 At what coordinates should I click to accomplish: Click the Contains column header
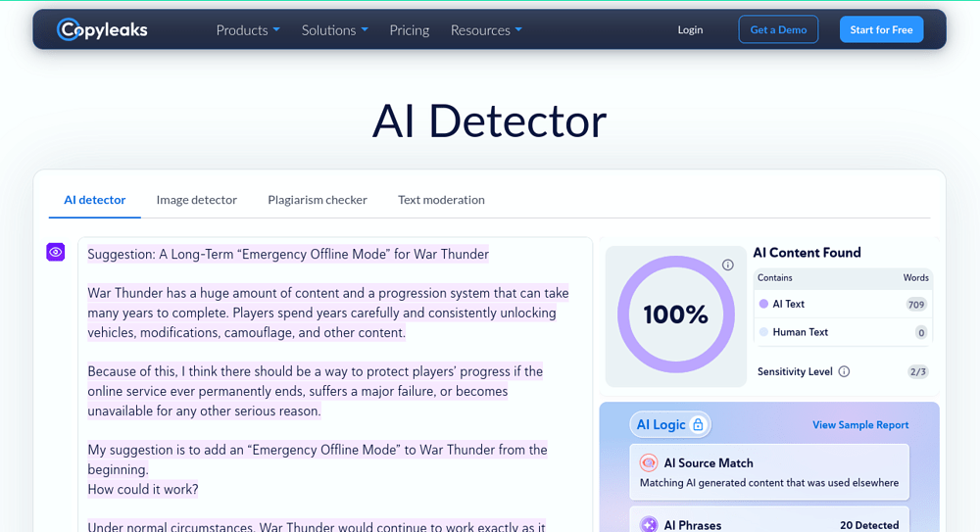(775, 277)
